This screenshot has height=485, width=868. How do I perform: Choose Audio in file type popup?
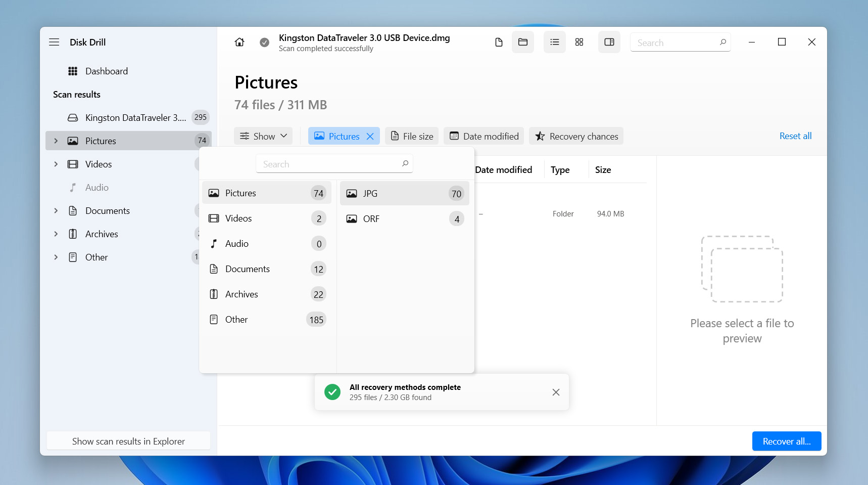[267, 244]
